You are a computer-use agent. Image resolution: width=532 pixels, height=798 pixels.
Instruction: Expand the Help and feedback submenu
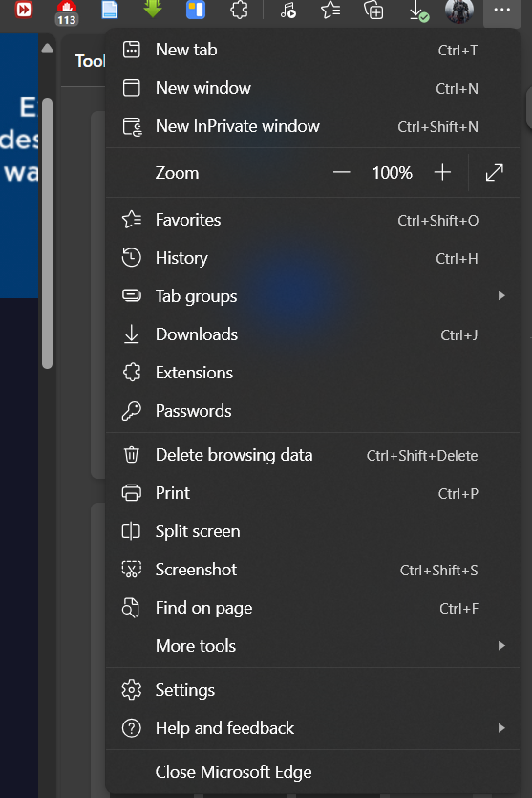pos(312,728)
